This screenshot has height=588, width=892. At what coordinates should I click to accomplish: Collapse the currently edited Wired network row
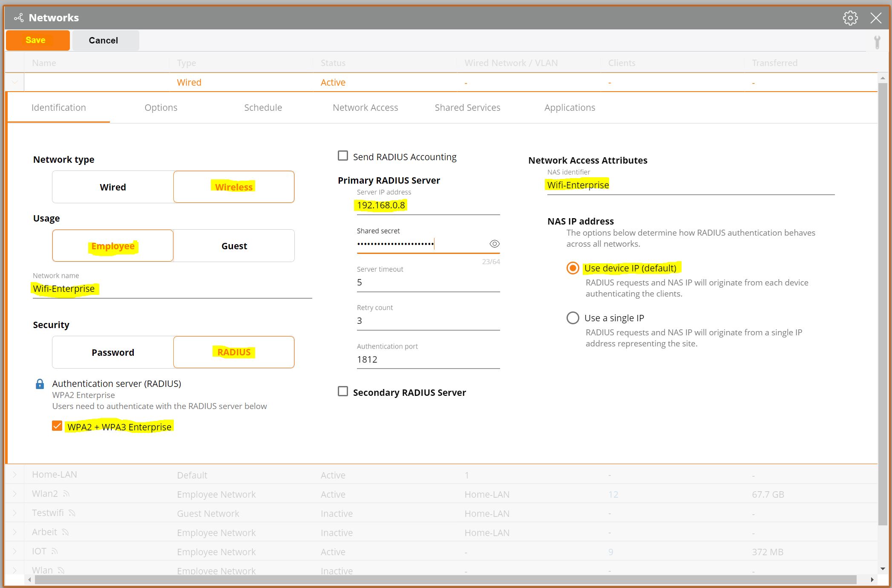coord(14,82)
